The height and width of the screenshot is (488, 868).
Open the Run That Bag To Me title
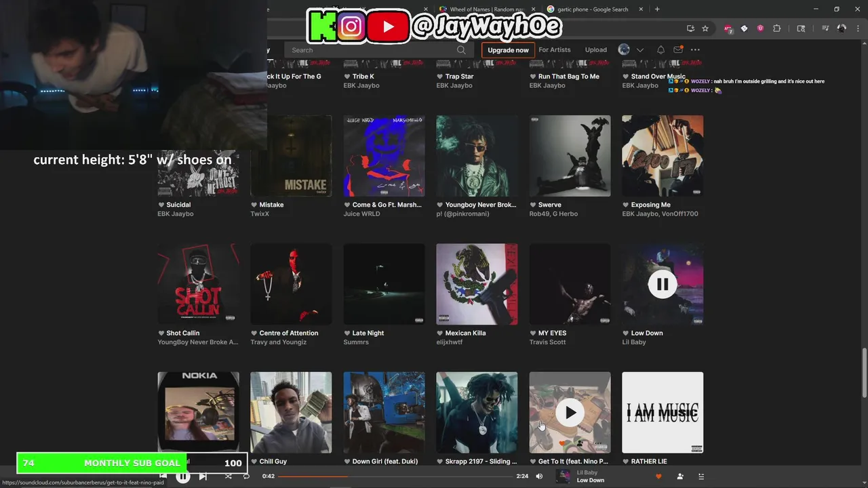568,77
